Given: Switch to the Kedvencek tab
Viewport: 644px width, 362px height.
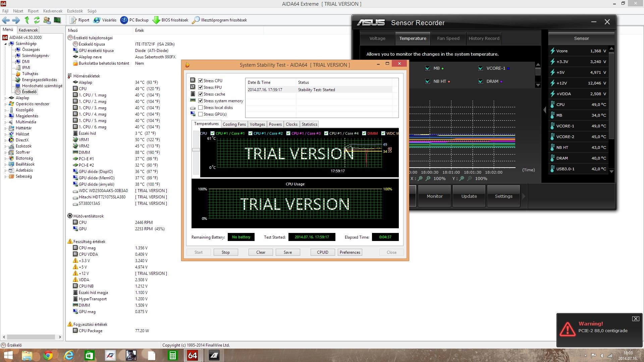Looking at the screenshot, I should [28, 30].
